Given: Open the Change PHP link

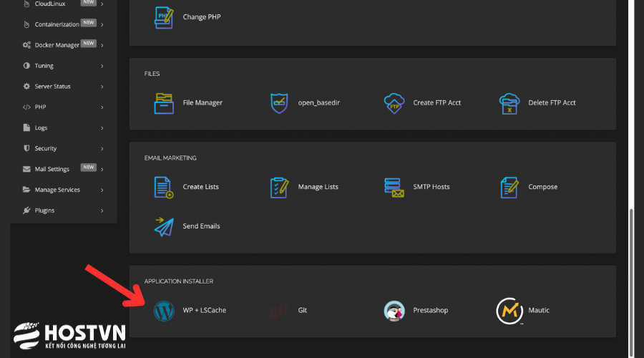Looking at the screenshot, I should tap(202, 17).
